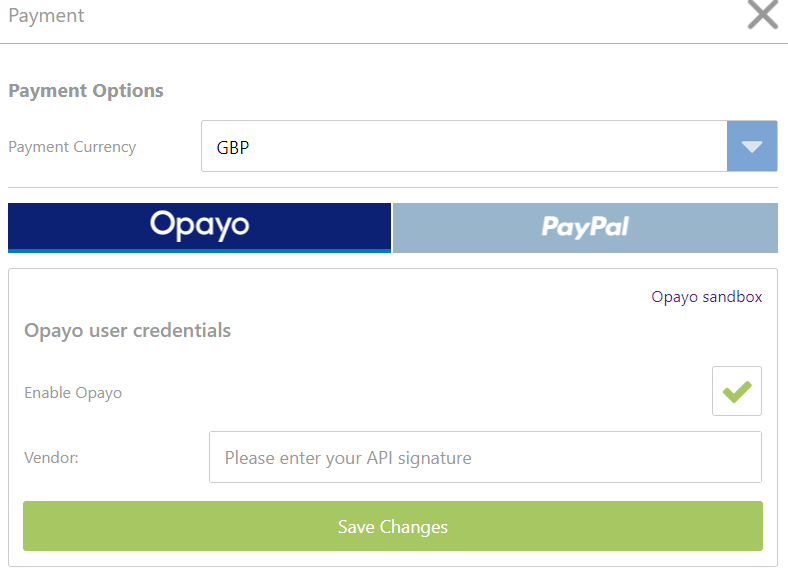Screen dimensions: 788x578
Task: Switch to the Opayo tab
Action: click(200, 228)
